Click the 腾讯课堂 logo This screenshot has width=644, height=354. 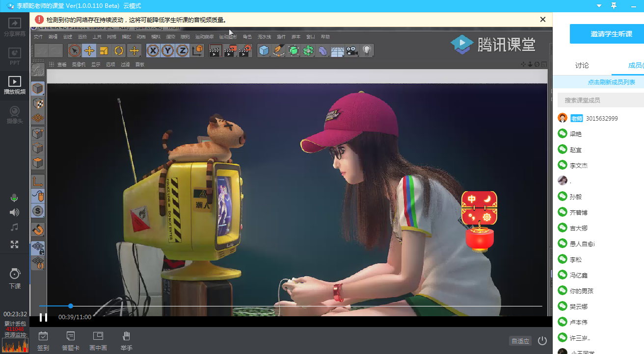(x=493, y=44)
